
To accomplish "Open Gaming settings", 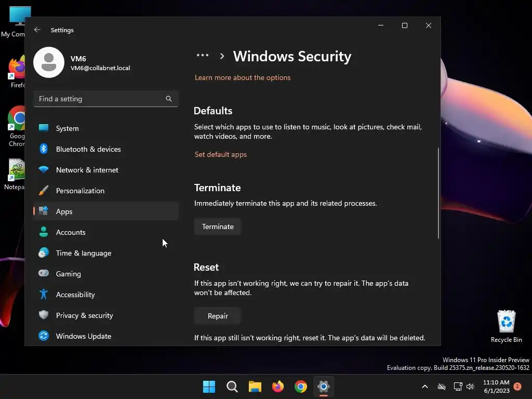I will pyautogui.click(x=106, y=274).
